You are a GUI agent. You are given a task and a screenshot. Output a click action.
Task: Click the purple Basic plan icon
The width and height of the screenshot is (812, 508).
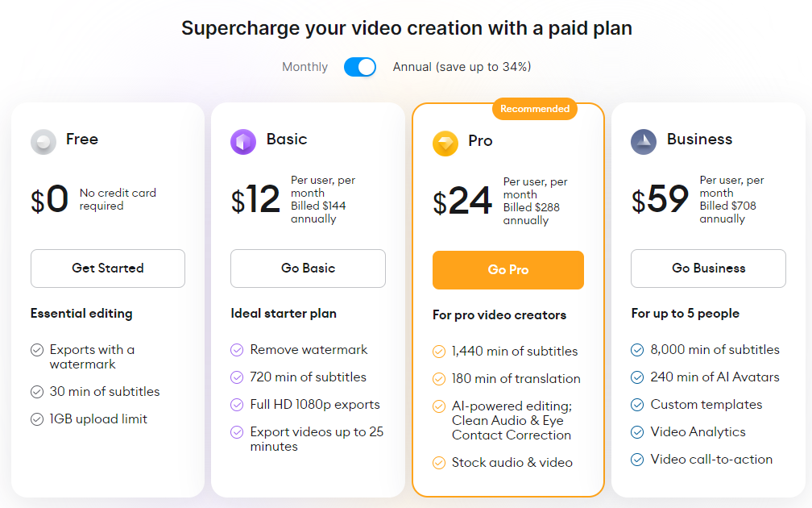click(242, 141)
